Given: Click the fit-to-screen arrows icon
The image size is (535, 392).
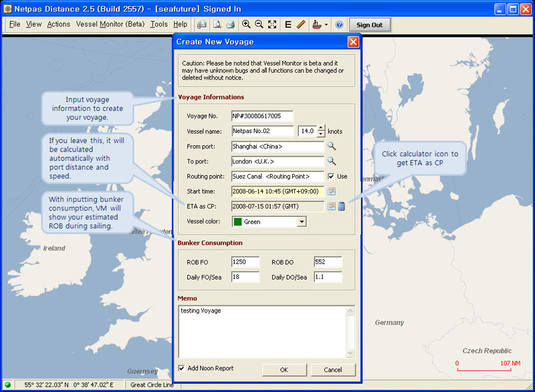Looking at the screenshot, I should coord(272,24).
